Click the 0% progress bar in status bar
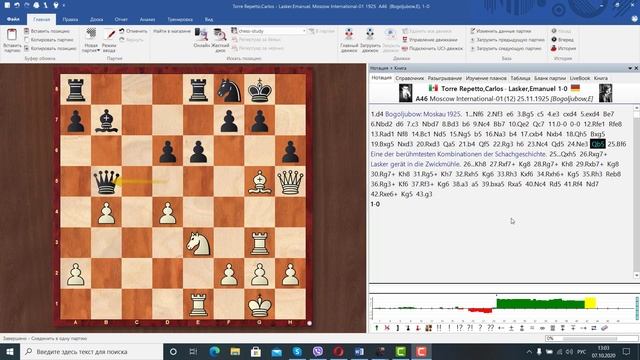 coord(591,338)
